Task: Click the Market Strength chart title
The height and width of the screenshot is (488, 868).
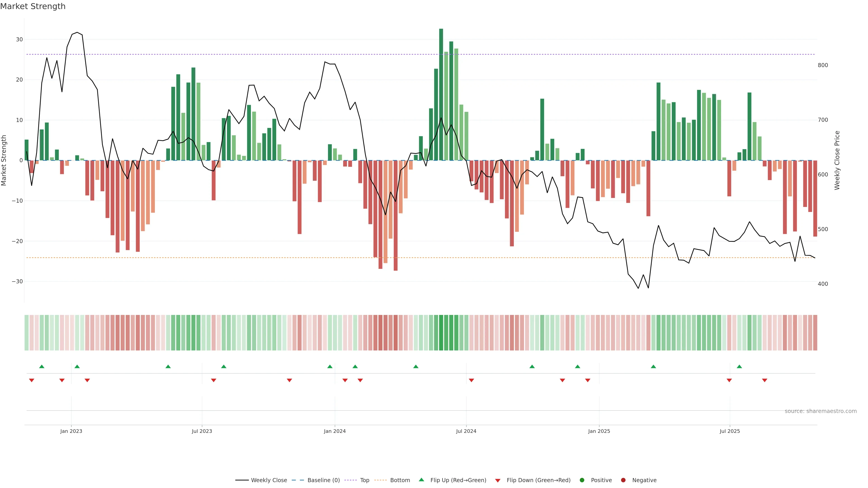Action: click(x=33, y=6)
